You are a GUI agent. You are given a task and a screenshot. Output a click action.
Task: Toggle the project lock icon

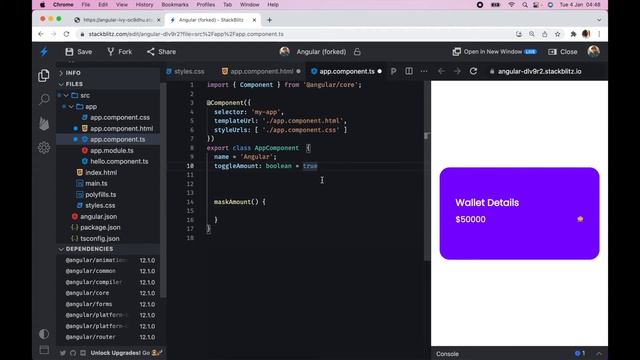coord(357,52)
